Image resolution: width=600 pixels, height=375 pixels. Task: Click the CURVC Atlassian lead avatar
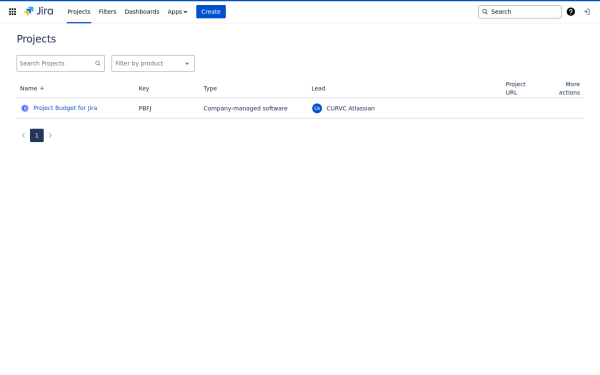pyautogui.click(x=317, y=108)
